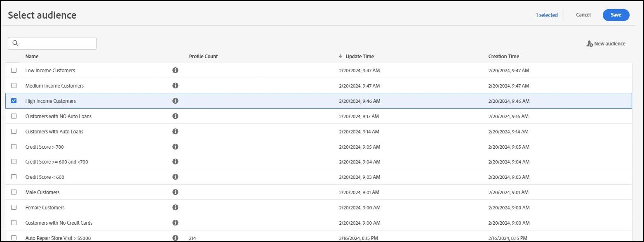
Task: Tick the Credit Score < 600 checkbox
Action: pyautogui.click(x=14, y=177)
